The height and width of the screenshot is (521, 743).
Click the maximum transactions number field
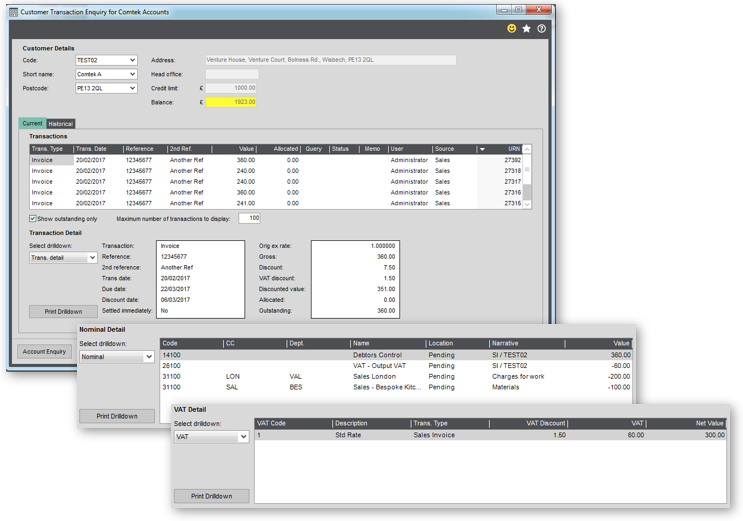(x=249, y=218)
